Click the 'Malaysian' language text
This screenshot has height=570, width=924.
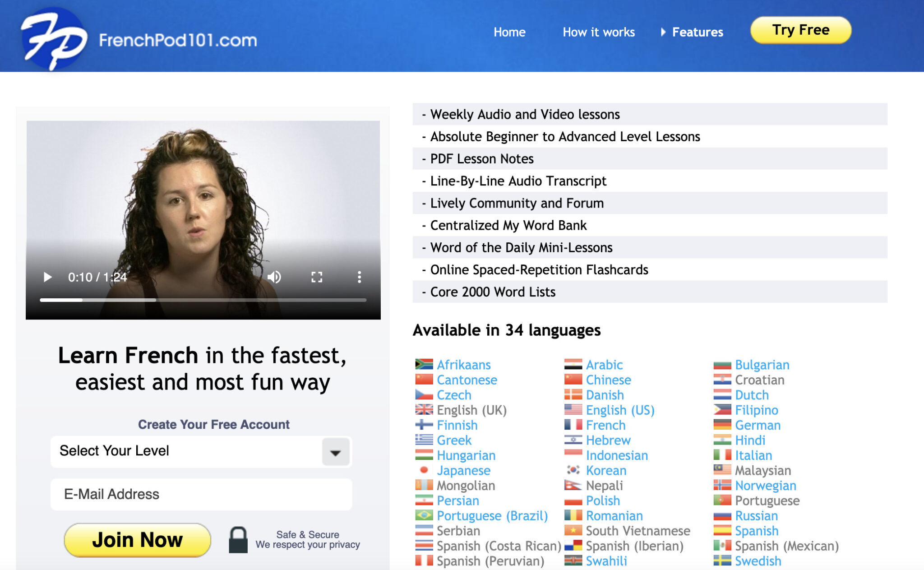tap(763, 470)
